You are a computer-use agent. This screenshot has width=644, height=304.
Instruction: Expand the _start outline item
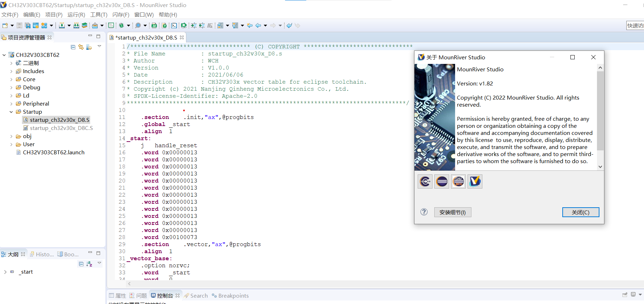(5, 272)
